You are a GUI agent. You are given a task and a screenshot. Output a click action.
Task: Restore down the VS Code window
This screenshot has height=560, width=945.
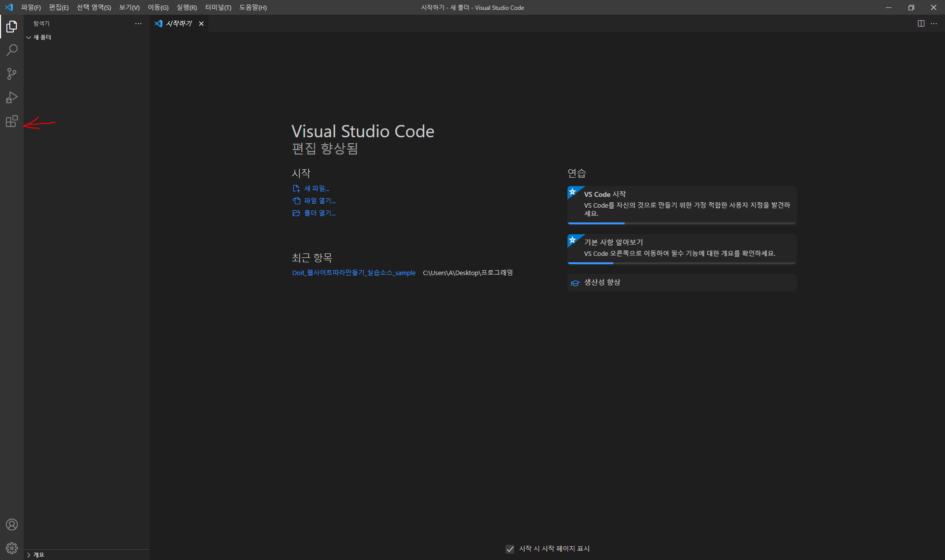tap(911, 7)
